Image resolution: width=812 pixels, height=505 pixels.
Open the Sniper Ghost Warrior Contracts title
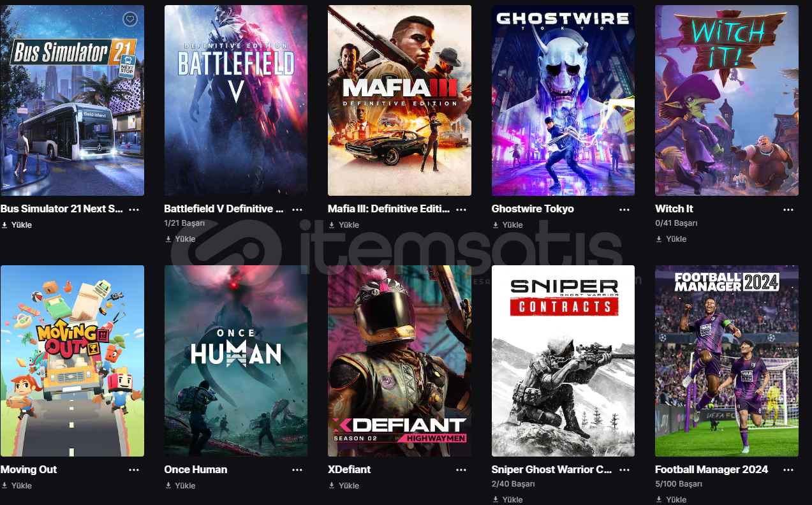coord(552,470)
